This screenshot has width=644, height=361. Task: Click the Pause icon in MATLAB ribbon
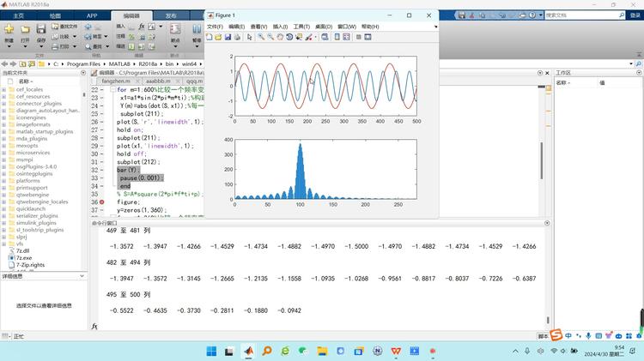[197, 28]
